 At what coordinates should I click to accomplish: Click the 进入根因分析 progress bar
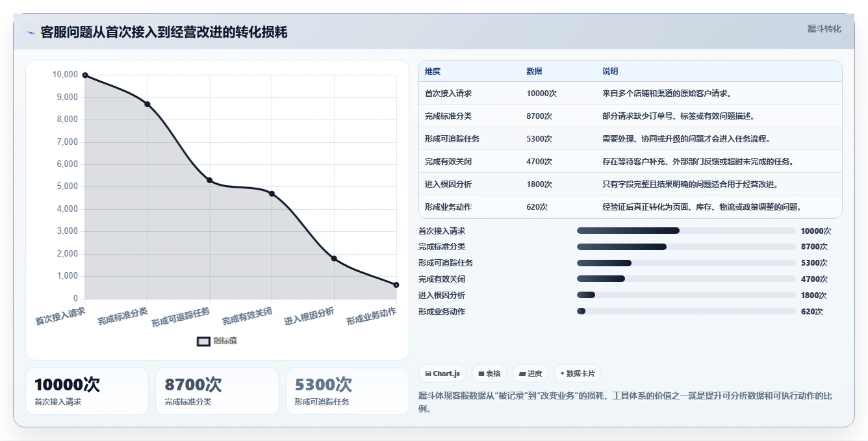tap(686, 296)
